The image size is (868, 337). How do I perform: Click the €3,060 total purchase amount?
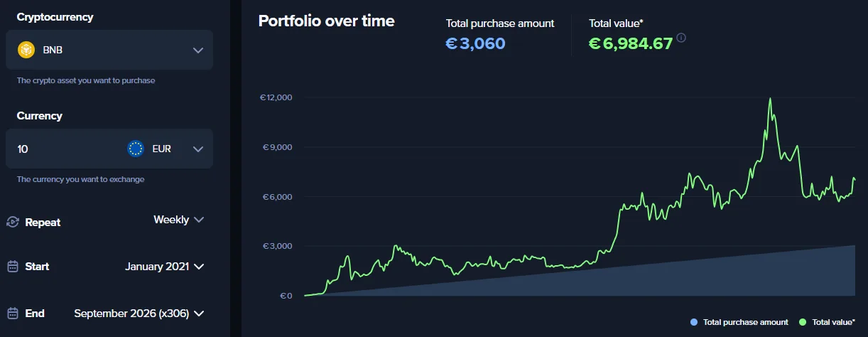click(475, 44)
